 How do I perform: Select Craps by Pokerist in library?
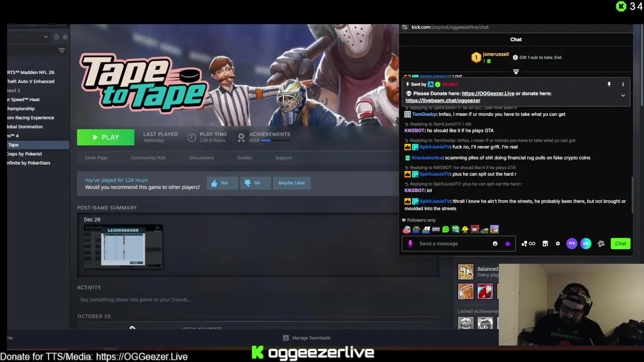(x=25, y=154)
